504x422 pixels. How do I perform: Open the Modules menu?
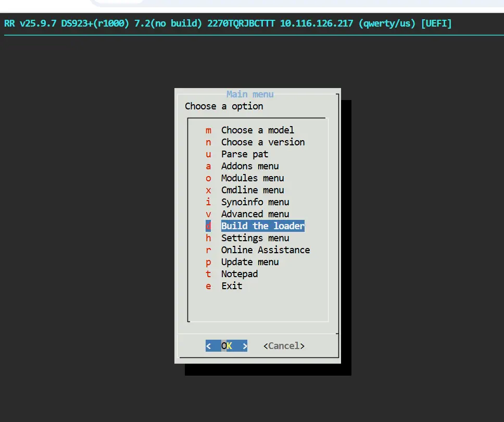[252, 178]
